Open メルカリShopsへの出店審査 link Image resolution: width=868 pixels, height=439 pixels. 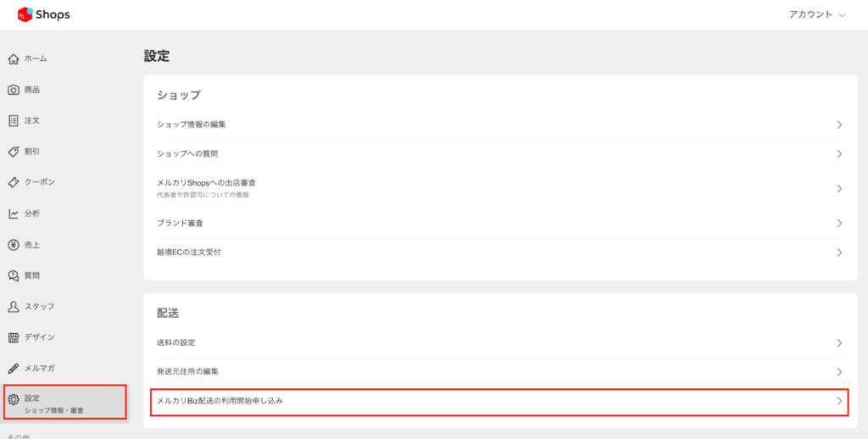pos(219,183)
